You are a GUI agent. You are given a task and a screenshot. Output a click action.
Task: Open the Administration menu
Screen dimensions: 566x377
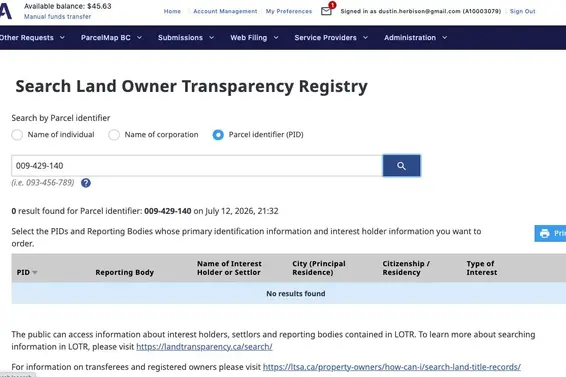click(x=415, y=38)
